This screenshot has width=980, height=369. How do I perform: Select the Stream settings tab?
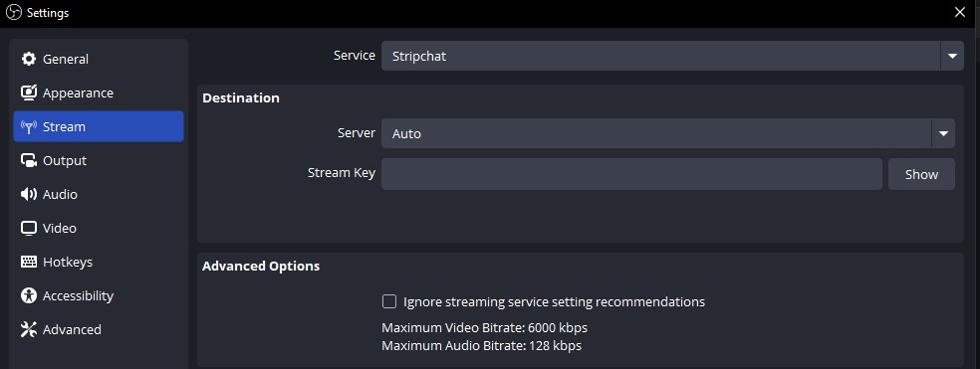(99, 126)
